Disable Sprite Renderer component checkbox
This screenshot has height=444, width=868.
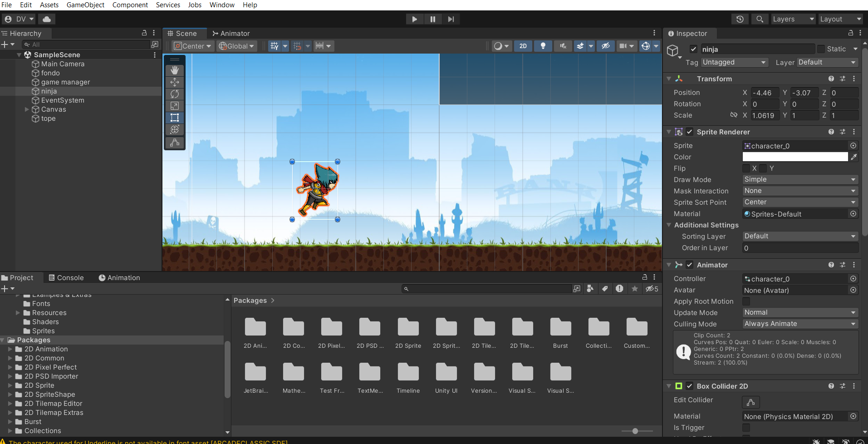(x=690, y=132)
